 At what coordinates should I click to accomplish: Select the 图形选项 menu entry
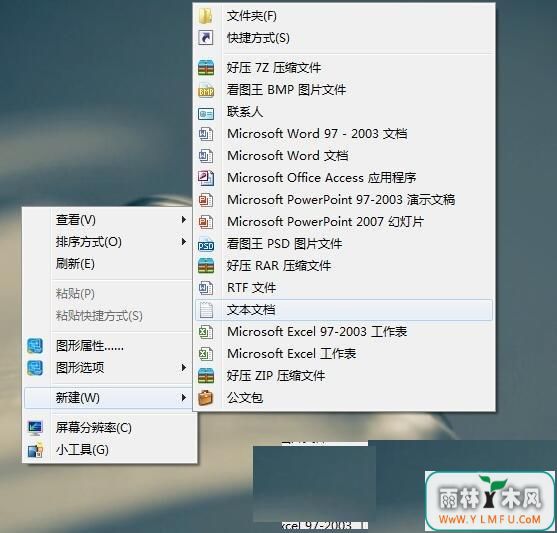pyautogui.click(x=108, y=368)
